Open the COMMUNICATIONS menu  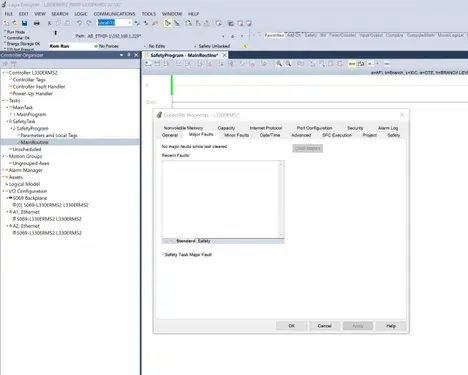coord(114,14)
